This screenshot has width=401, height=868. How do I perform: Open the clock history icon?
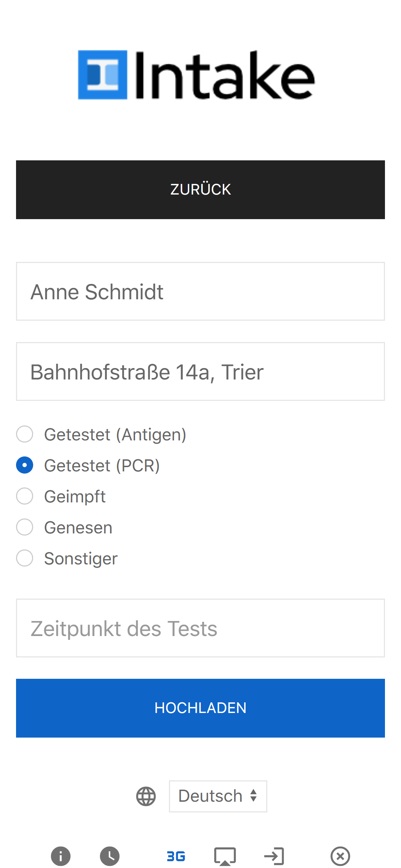[110, 856]
